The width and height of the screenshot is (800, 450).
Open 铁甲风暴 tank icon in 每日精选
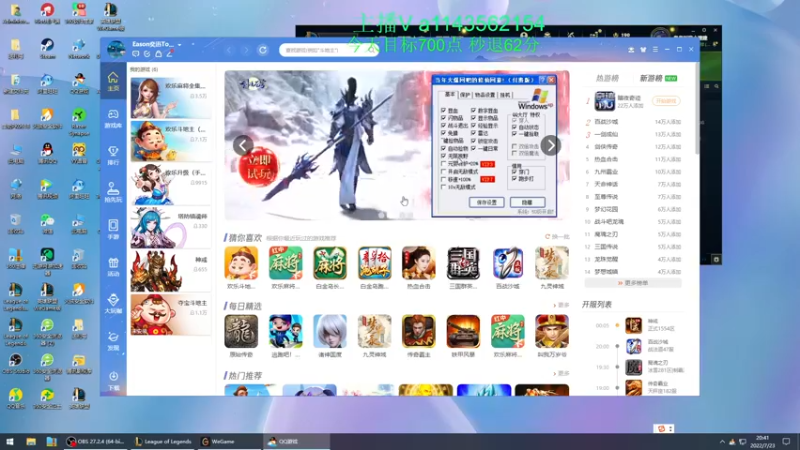pos(463,331)
